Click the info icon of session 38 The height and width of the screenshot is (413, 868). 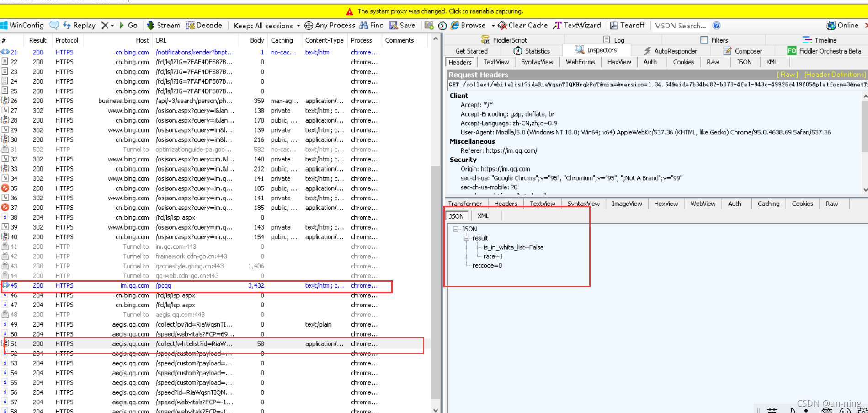click(5, 217)
